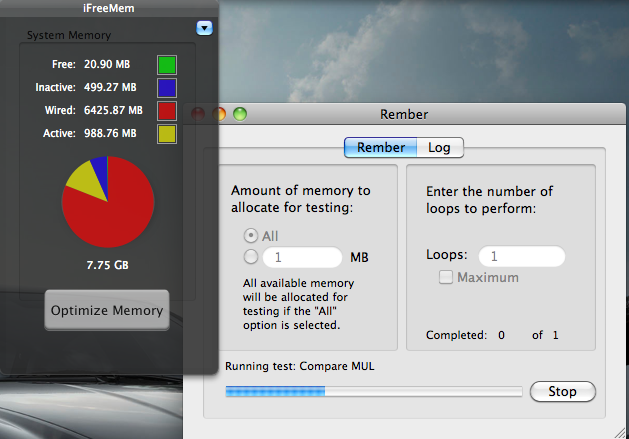Screen dimensions: 629x439
Task: Select the custom MB amount radio button
Action: click(251, 257)
